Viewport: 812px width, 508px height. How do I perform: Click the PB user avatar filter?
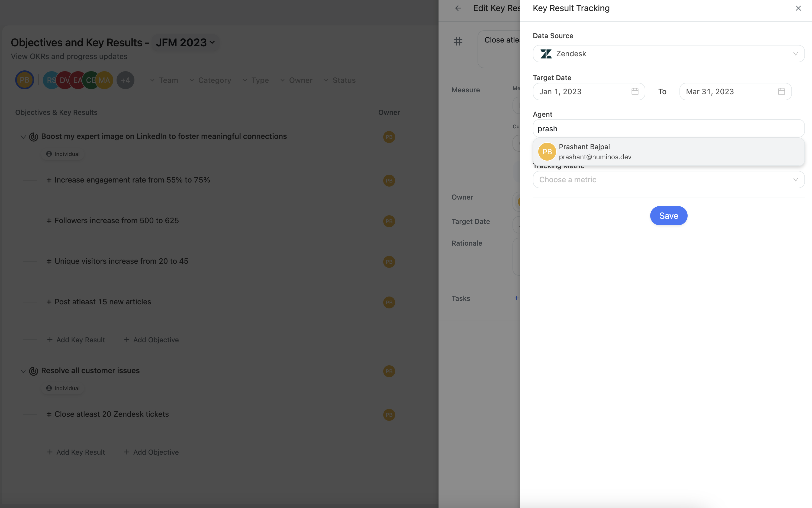[25, 80]
